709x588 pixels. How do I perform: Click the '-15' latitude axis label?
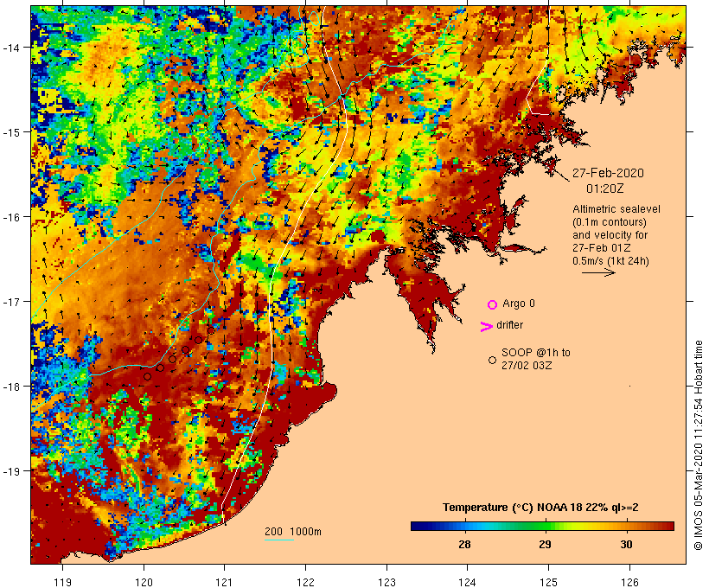click(x=11, y=132)
